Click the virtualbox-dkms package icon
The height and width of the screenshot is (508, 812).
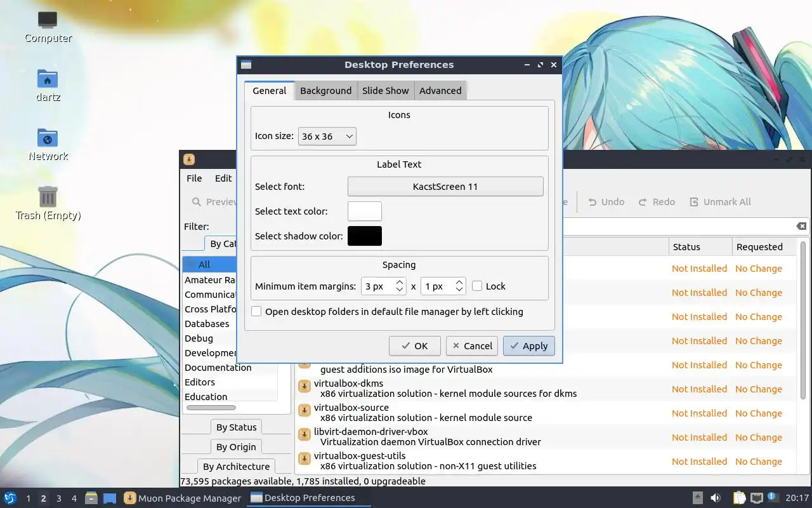point(304,386)
